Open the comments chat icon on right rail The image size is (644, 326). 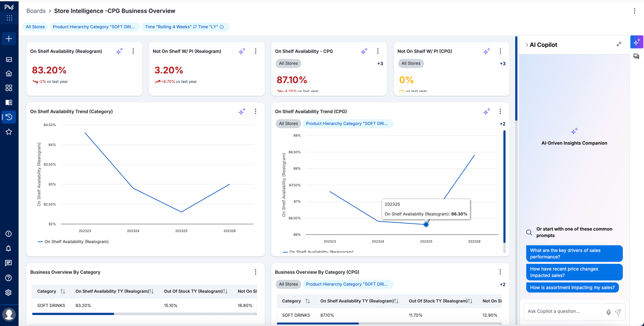[x=636, y=57]
